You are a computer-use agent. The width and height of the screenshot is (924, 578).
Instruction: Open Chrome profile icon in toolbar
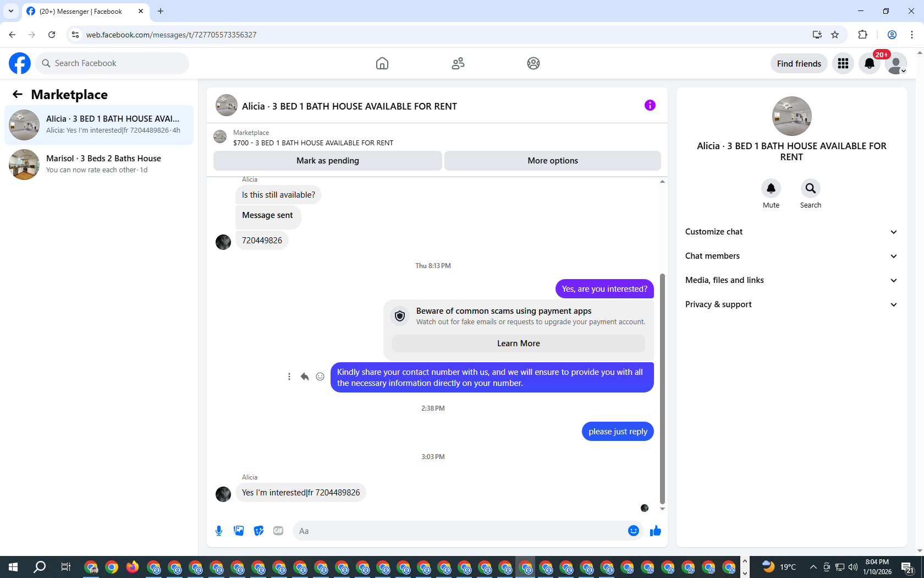[892, 35]
